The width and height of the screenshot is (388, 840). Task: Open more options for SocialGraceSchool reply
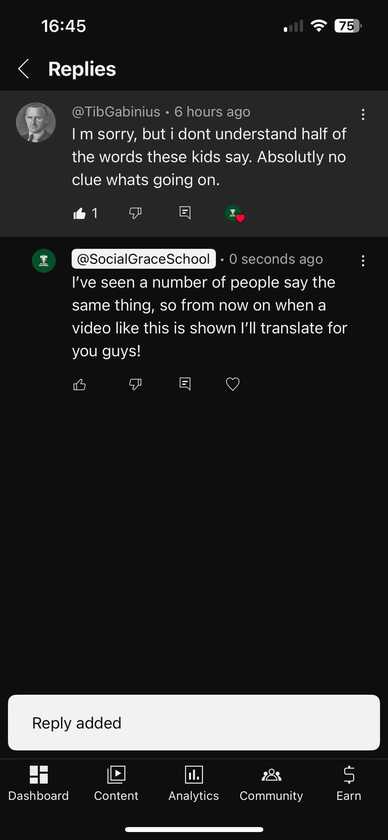363,261
